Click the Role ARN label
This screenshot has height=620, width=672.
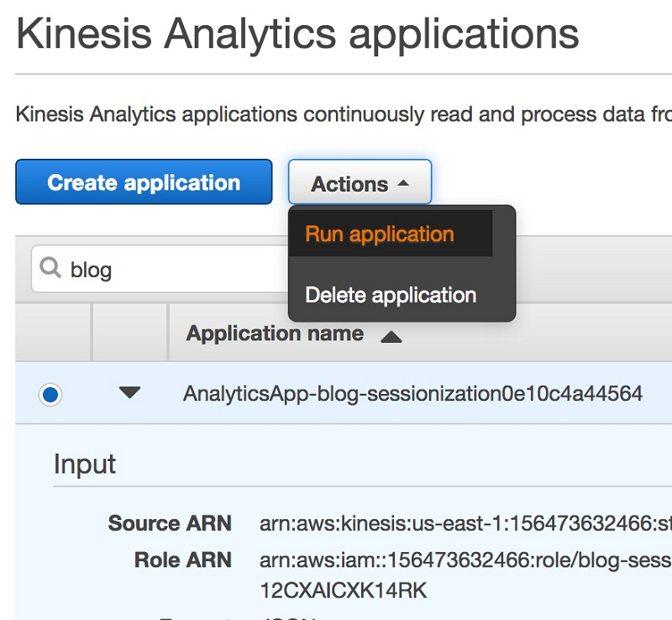(x=183, y=560)
